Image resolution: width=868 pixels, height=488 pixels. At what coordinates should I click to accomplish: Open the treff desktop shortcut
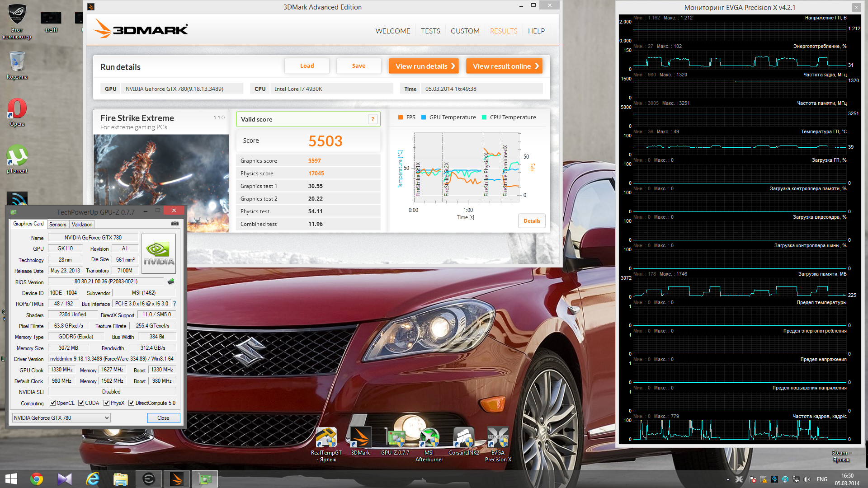[51, 22]
